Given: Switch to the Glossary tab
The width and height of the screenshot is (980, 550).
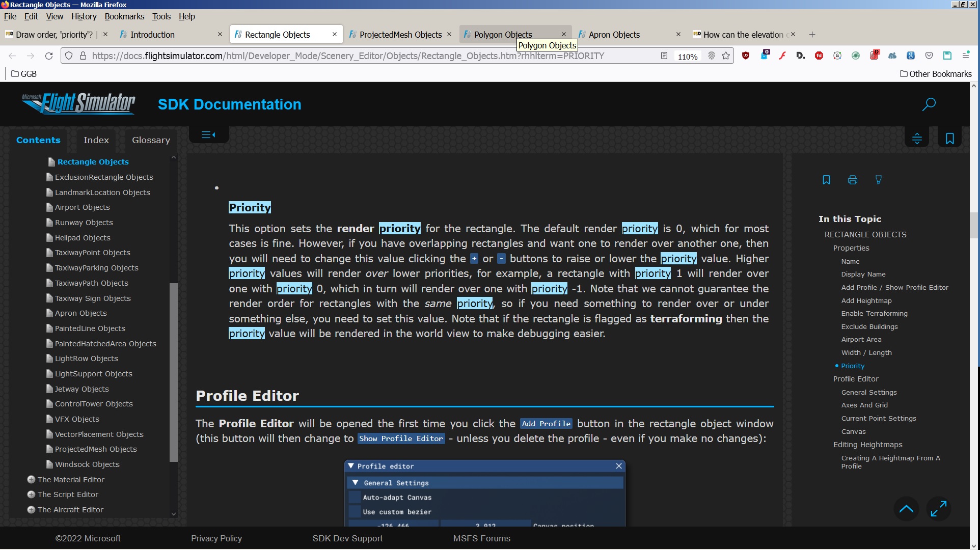Looking at the screenshot, I should click(x=151, y=140).
